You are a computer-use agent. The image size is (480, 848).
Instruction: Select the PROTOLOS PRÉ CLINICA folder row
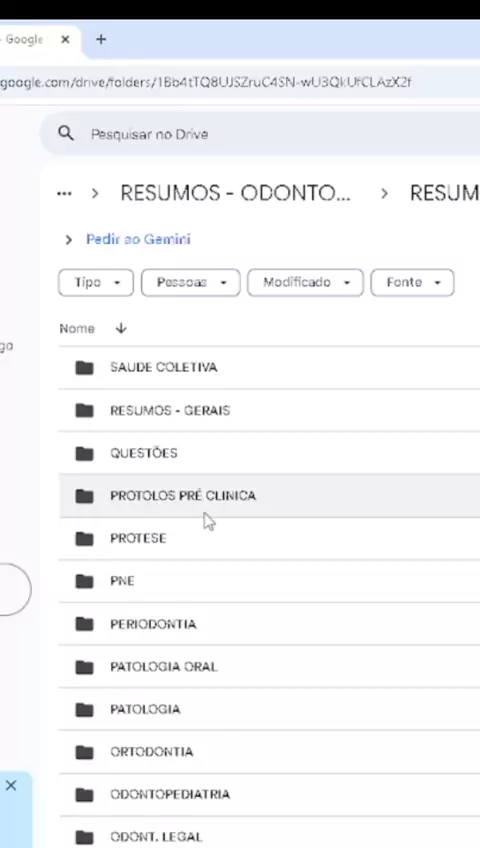pyautogui.click(x=269, y=496)
